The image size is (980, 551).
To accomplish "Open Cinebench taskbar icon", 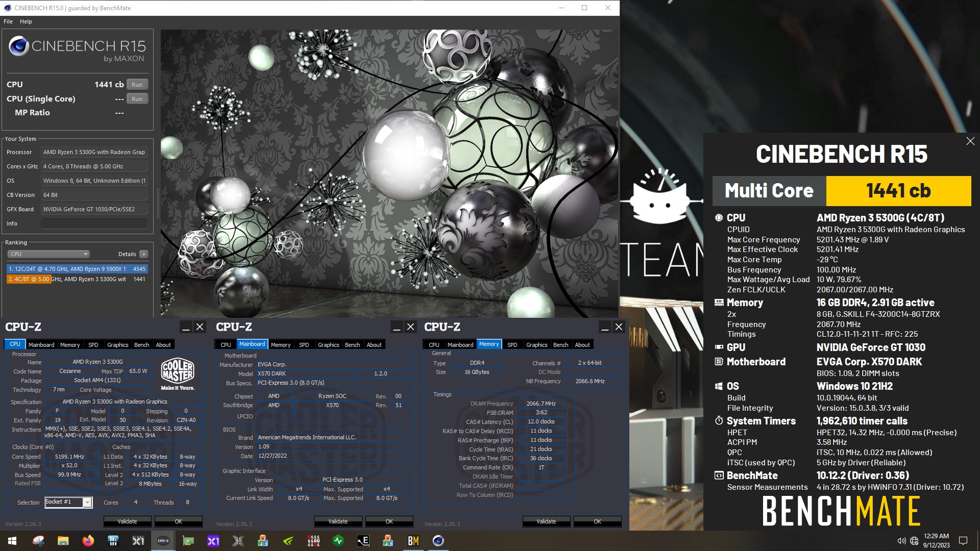I will [x=438, y=541].
